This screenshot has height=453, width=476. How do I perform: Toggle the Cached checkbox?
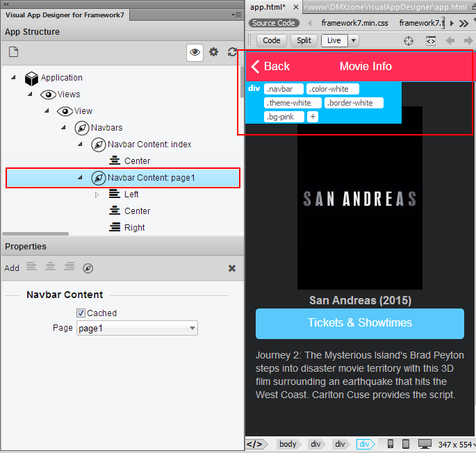tap(81, 313)
